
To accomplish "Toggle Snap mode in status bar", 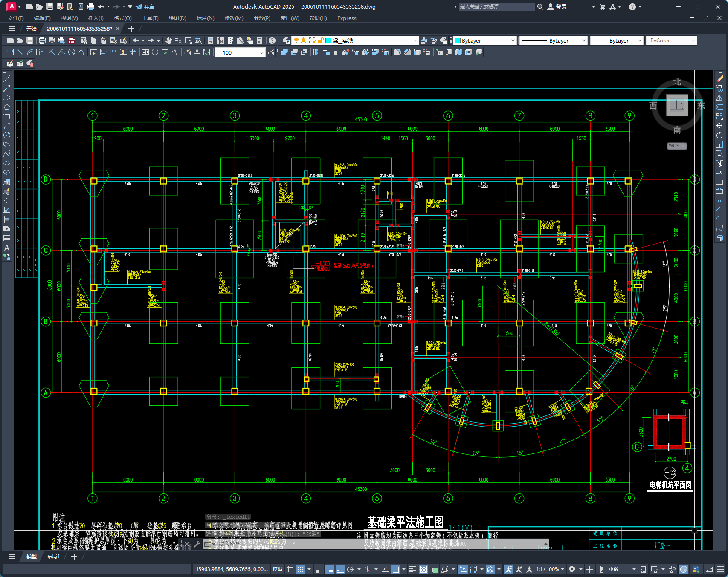I will (301, 569).
